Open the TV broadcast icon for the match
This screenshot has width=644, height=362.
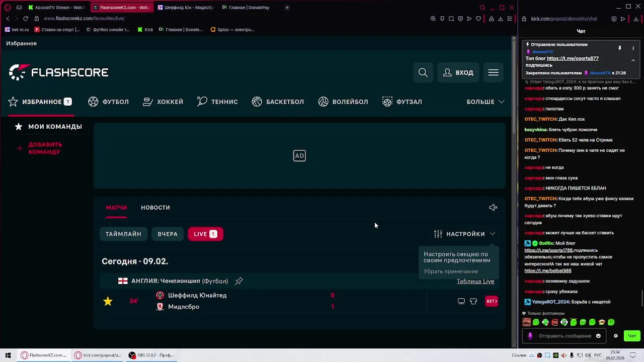(x=461, y=301)
